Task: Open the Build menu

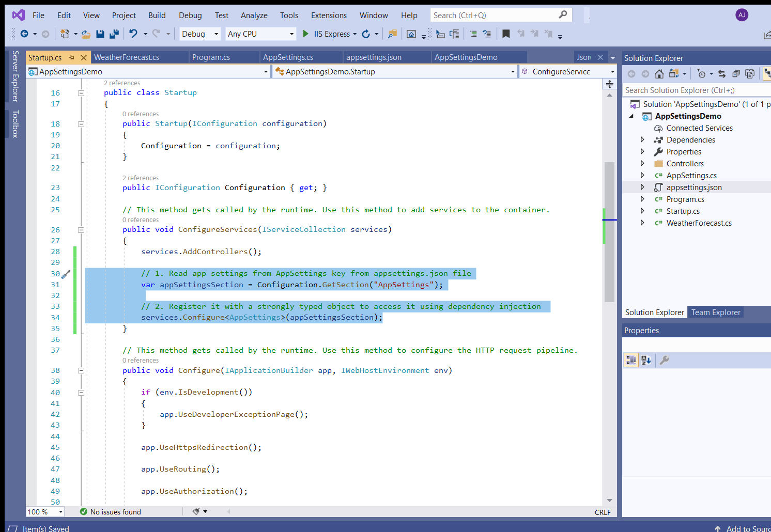Action: point(157,15)
